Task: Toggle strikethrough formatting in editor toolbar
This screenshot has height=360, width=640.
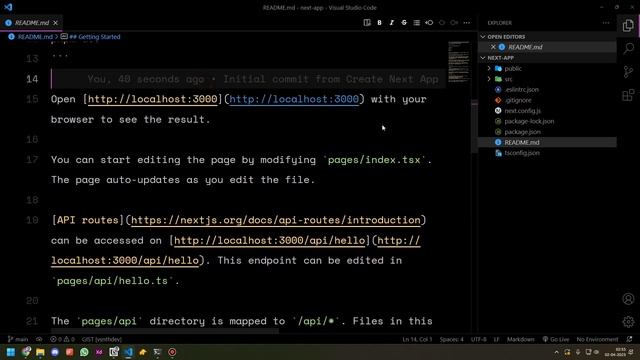Action: coord(404,23)
